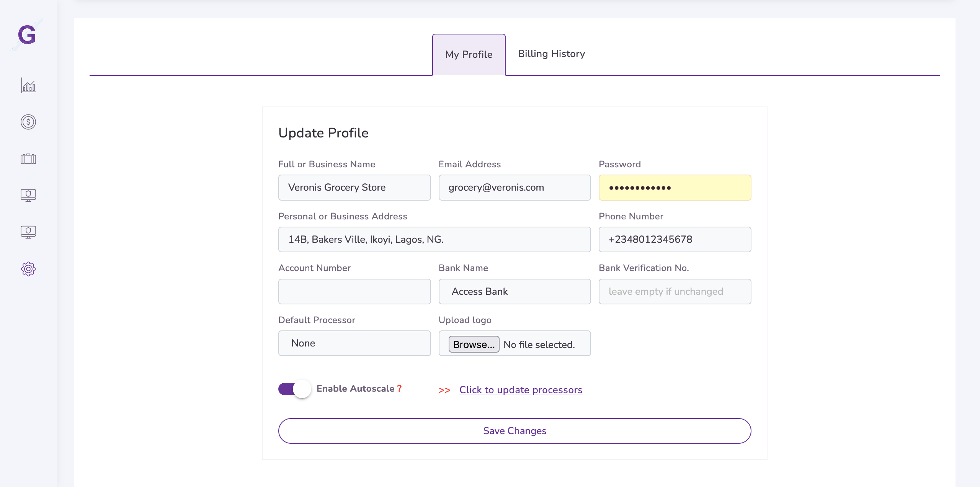980x487 pixels.
Task: Click the Email Address field
Action: pos(514,188)
